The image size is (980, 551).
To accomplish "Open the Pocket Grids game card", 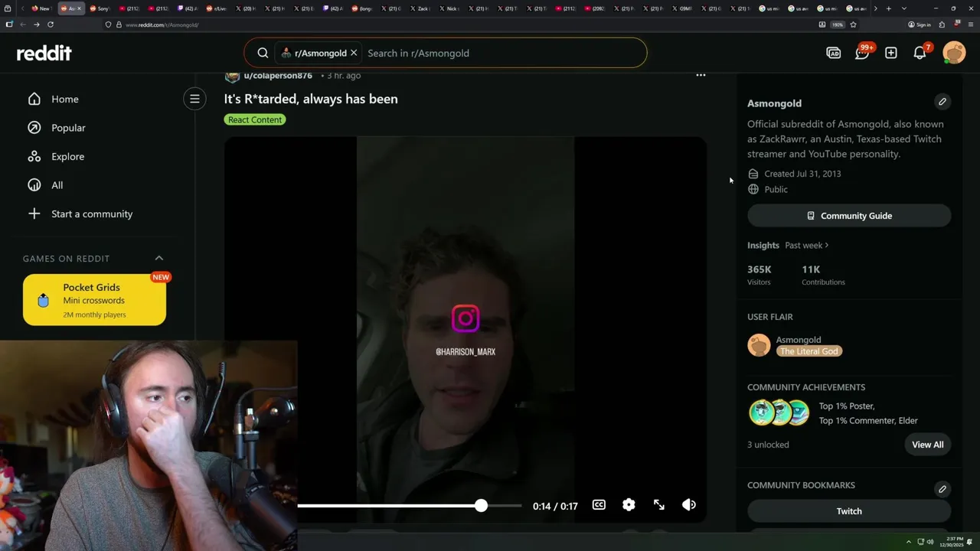I will pyautogui.click(x=94, y=300).
